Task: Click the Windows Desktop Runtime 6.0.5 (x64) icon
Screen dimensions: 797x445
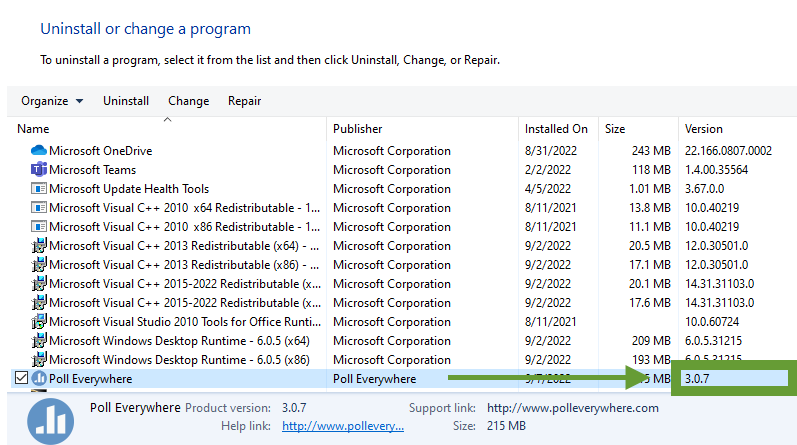Action: pyautogui.click(x=39, y=341)
